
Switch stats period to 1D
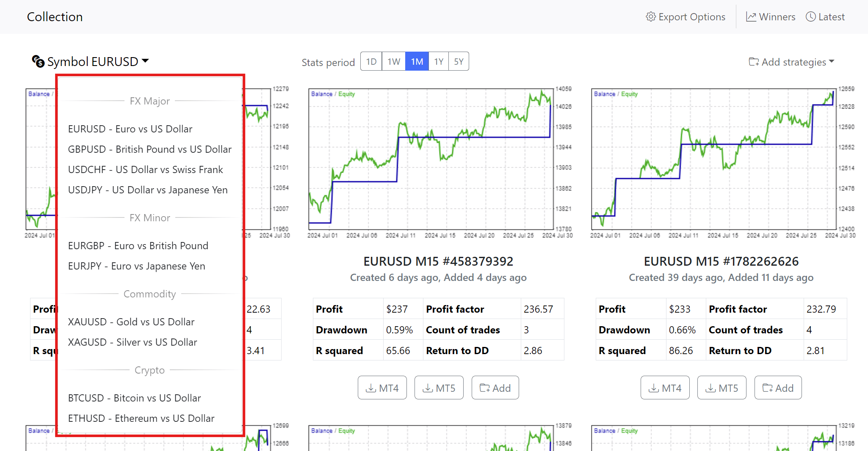(371, 61)
